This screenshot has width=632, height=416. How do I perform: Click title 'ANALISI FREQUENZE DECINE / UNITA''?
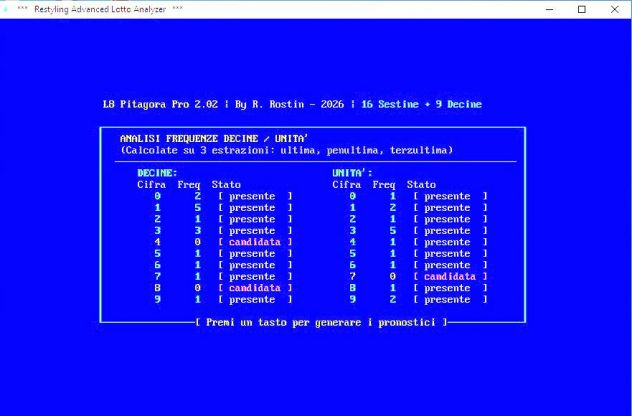pyautogui.click(x=214, y=139)
